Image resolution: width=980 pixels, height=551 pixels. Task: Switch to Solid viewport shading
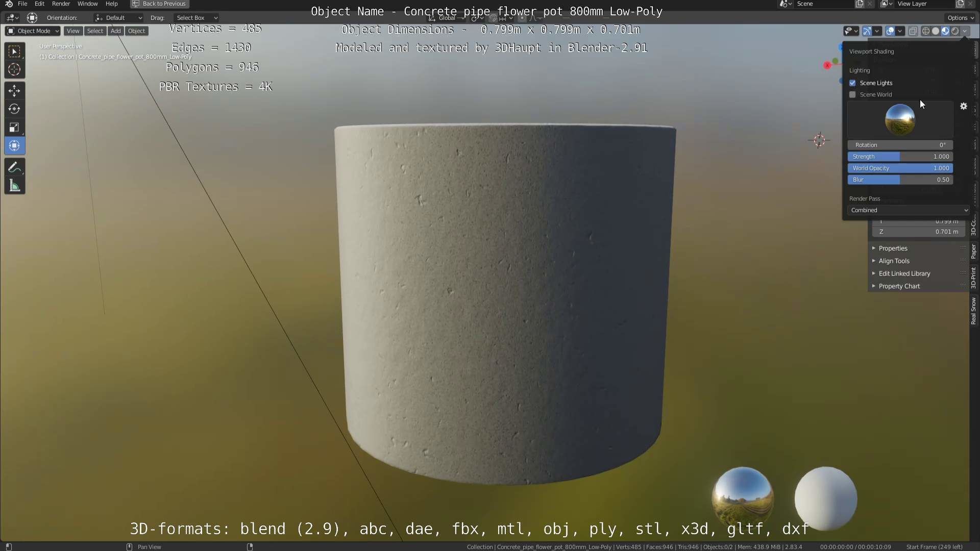[936, 31]
